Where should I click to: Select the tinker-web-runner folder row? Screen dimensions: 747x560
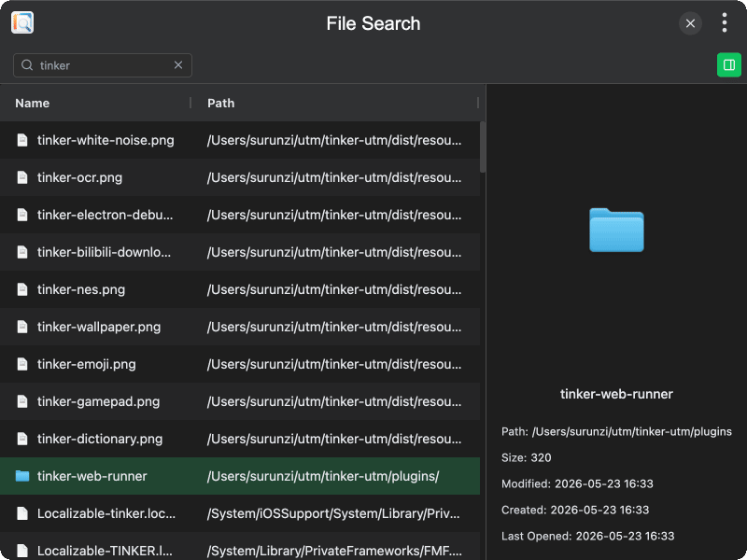click(x=240, y=476)
